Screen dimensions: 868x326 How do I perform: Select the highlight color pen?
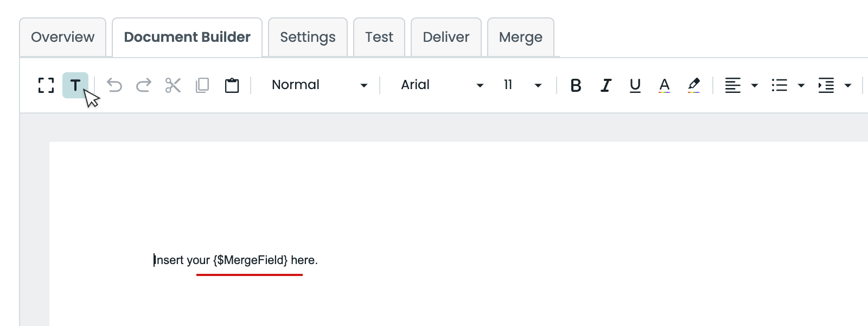click(693, 85)
